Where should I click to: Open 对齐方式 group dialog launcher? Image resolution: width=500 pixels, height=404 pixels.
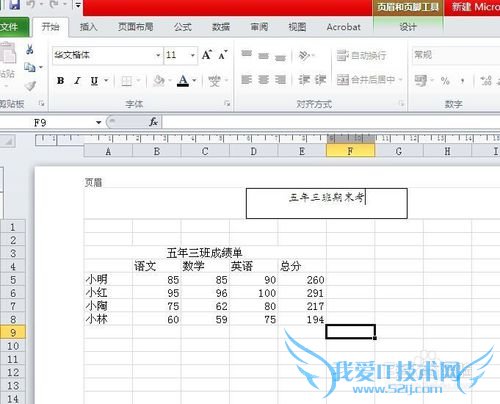(401, 104)
